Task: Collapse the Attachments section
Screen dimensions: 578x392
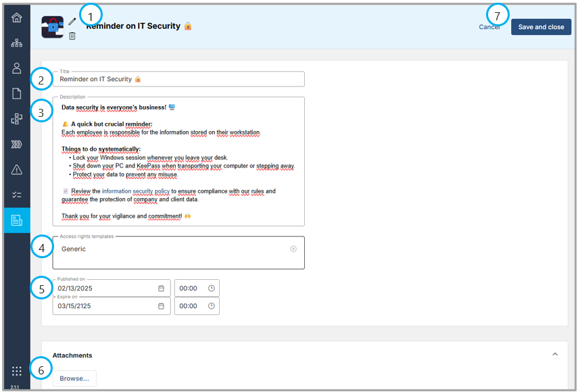Action: (x=555, y=354)
